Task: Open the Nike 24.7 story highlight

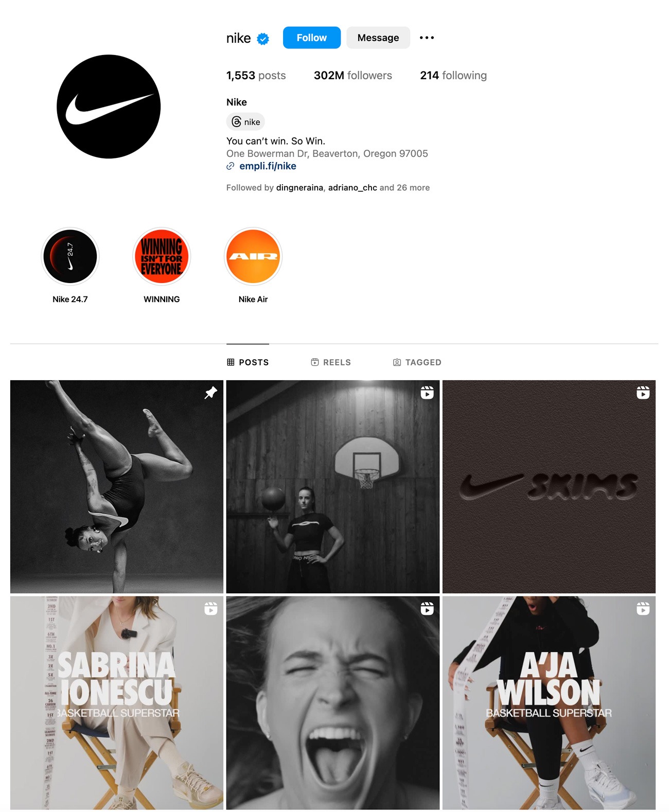Action: point(70,256)
